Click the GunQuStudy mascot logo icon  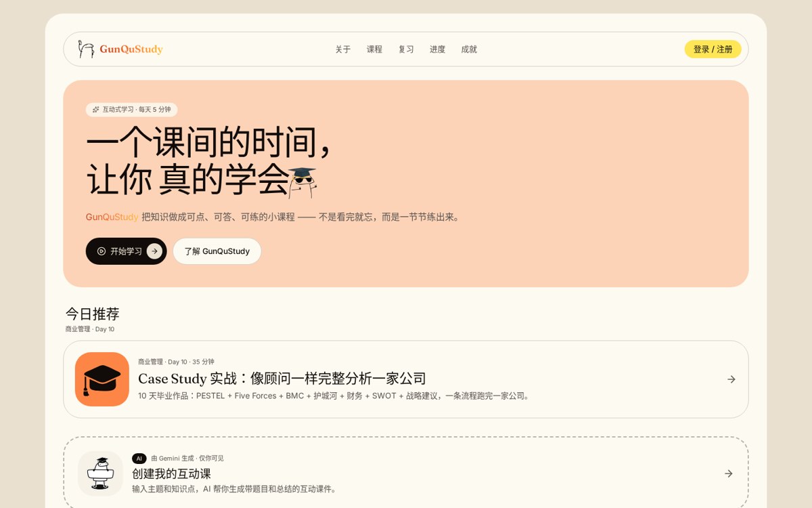[x=86, y=49]
